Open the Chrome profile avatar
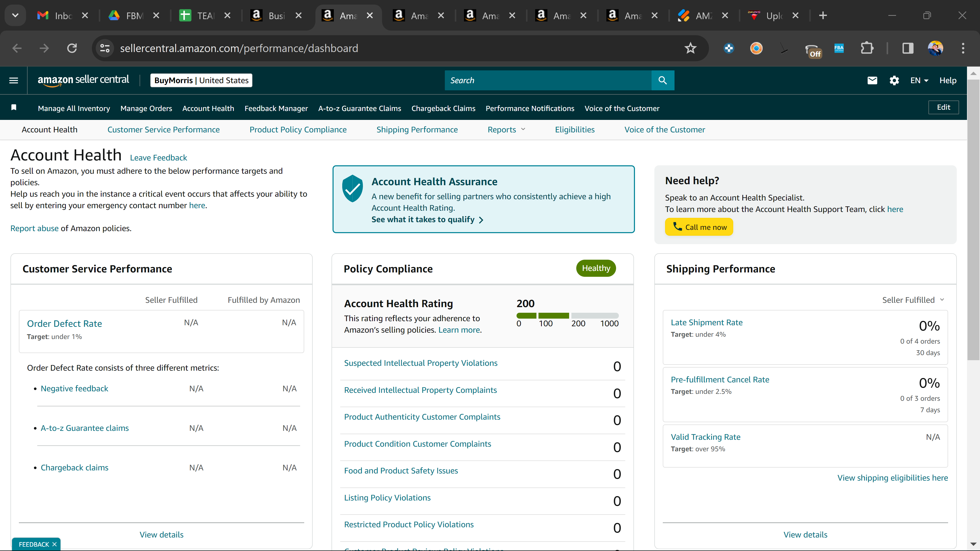Screen dimensions: 980x551 pyautogui.click(x=936, y=48)
